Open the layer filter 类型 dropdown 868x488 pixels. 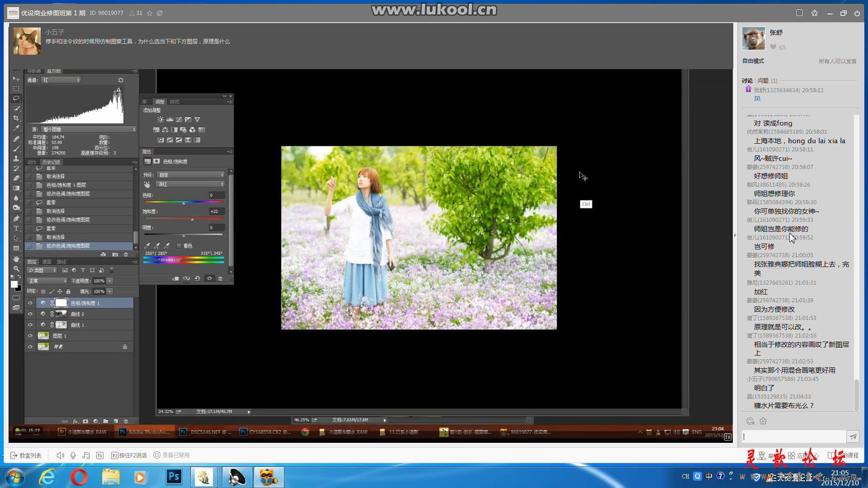coord(42,270)
